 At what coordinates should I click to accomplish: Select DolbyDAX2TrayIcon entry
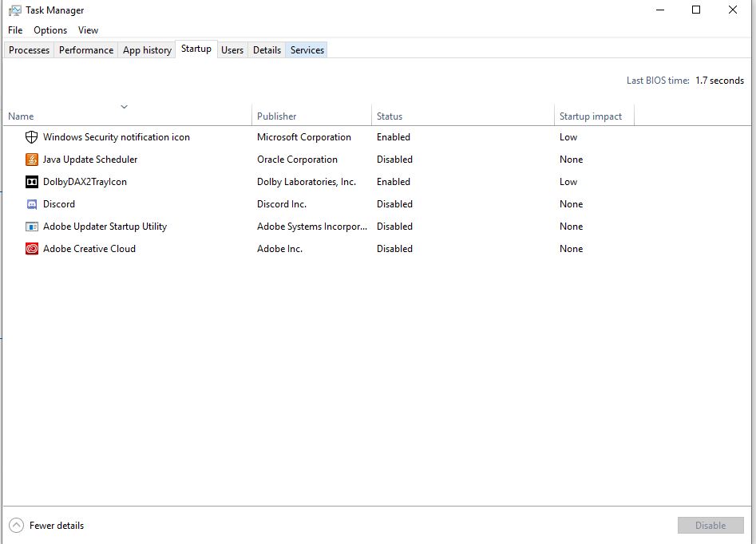pyautogui.click(x=377, y=182)
